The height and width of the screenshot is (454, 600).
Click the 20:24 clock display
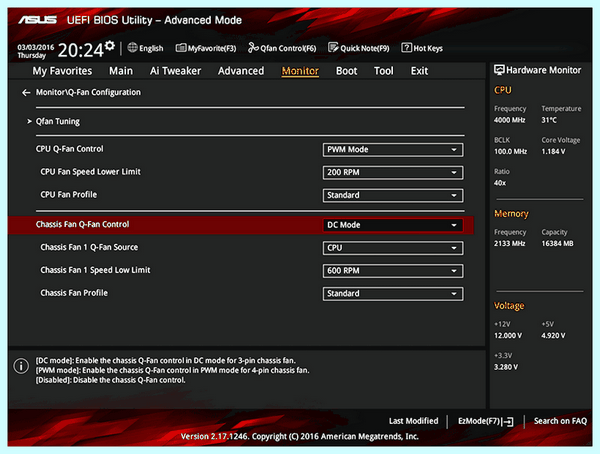[x=81, y=50]
